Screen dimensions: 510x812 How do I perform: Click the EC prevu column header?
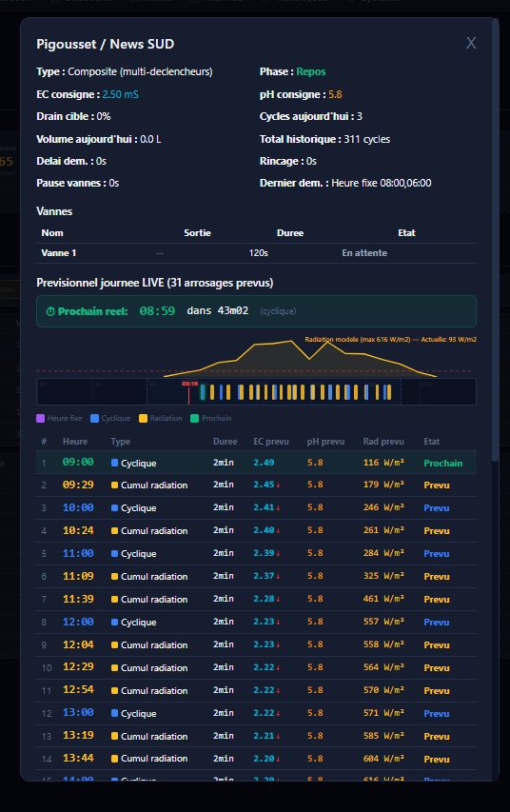[x=271, y=441]
